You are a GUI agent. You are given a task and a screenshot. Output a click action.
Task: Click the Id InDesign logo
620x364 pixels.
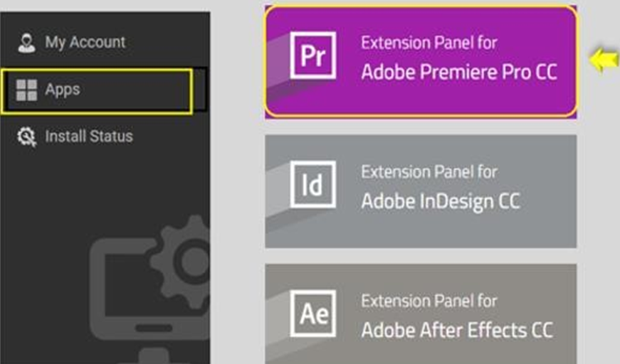(x=312, y=184)
